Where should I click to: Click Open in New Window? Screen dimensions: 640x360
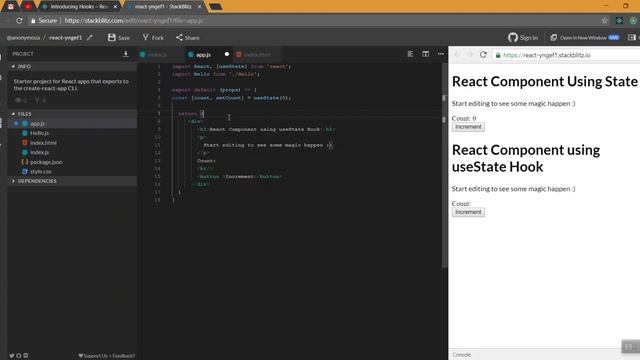[584, 38]
